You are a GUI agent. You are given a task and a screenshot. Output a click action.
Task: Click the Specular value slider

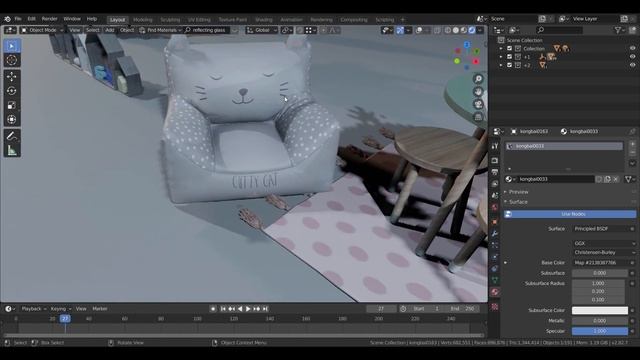pos(600,331)
